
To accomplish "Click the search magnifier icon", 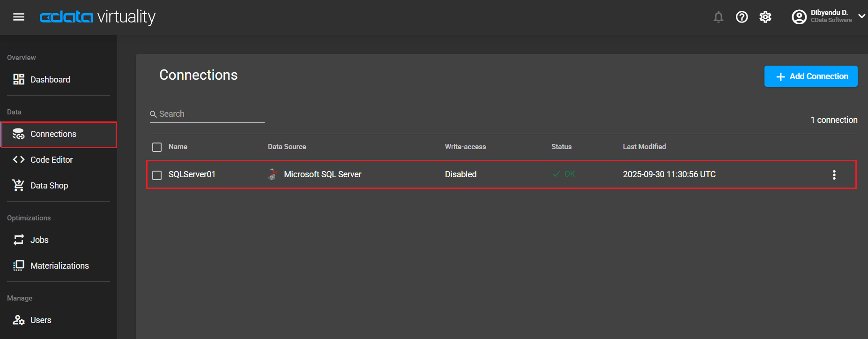I will pyautogui.click(x=153, y=114).
